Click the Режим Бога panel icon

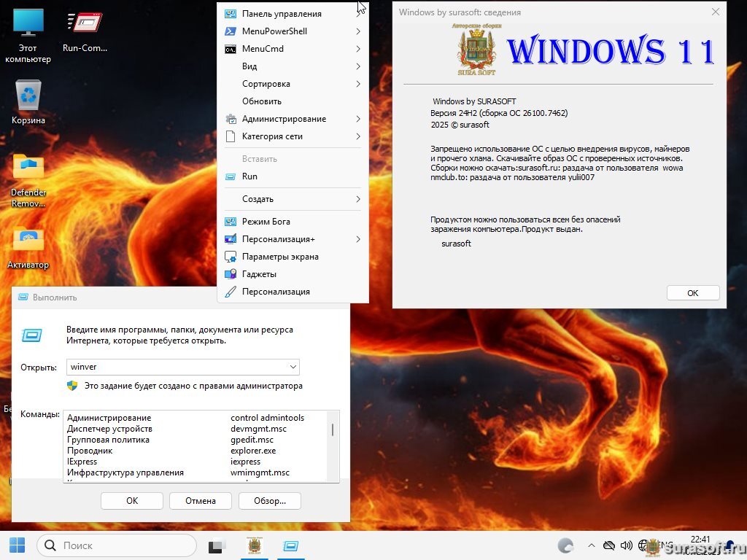[230, 222]
